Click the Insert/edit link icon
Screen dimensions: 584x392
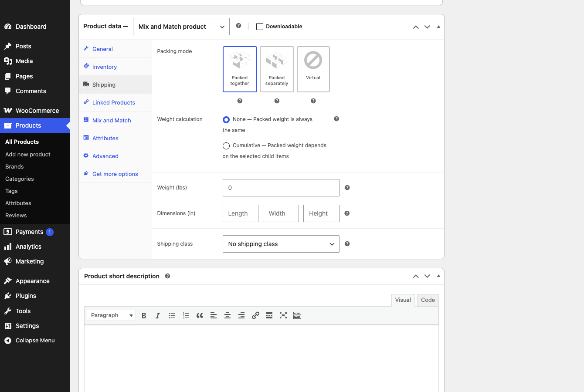coord(255,315)
